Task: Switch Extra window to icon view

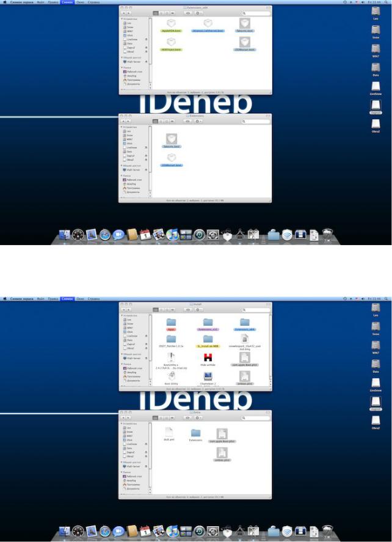Action: 156,418
